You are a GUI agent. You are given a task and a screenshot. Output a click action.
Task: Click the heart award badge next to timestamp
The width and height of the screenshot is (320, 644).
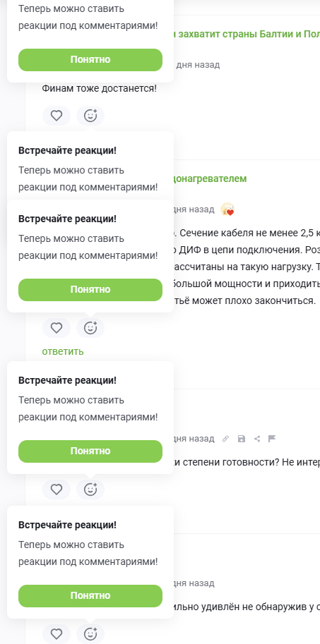coord(227,209)
